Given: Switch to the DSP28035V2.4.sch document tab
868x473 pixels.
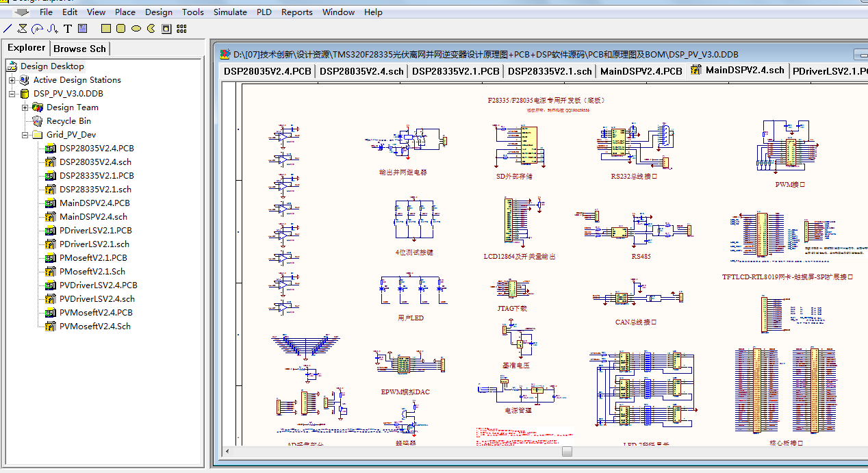Looking at the screenshot, I should [361, 71].
